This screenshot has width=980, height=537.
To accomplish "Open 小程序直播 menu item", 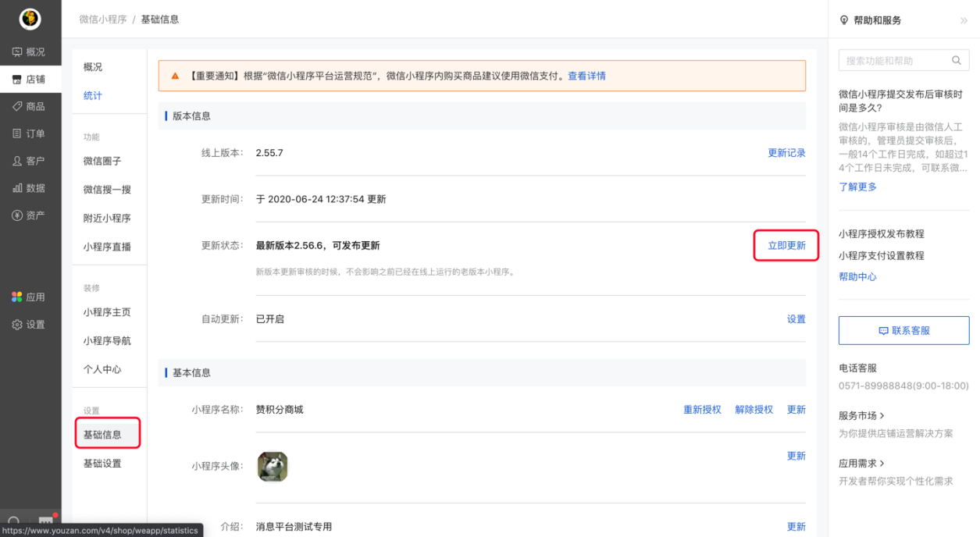I will pos(107,247).
